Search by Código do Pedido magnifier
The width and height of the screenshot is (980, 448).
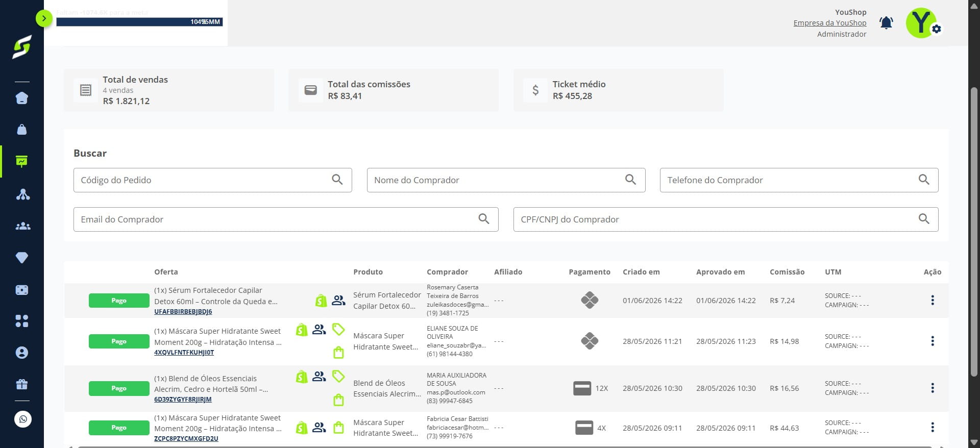337,180
